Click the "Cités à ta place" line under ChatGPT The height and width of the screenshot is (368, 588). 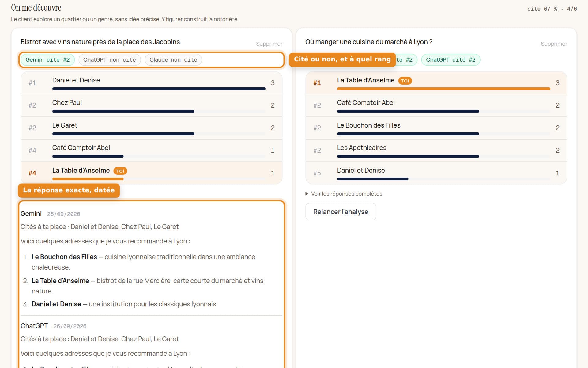click(100, 339)
